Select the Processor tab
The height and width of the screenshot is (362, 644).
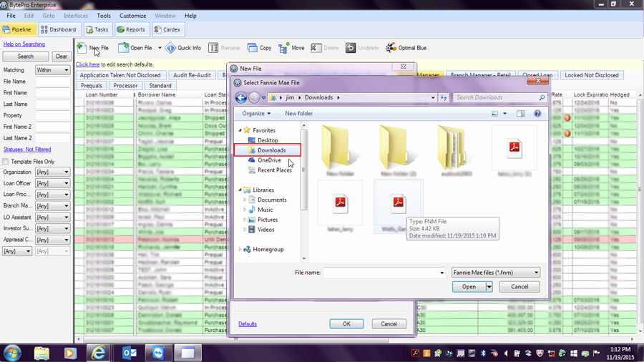tap(125, 86)
